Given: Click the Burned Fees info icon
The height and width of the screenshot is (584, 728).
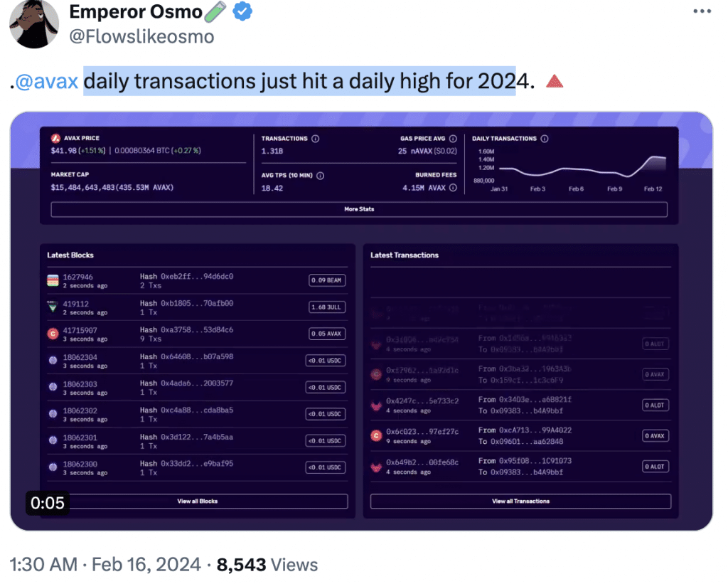Looking at the screenshot, I should [x=453, y=188].
